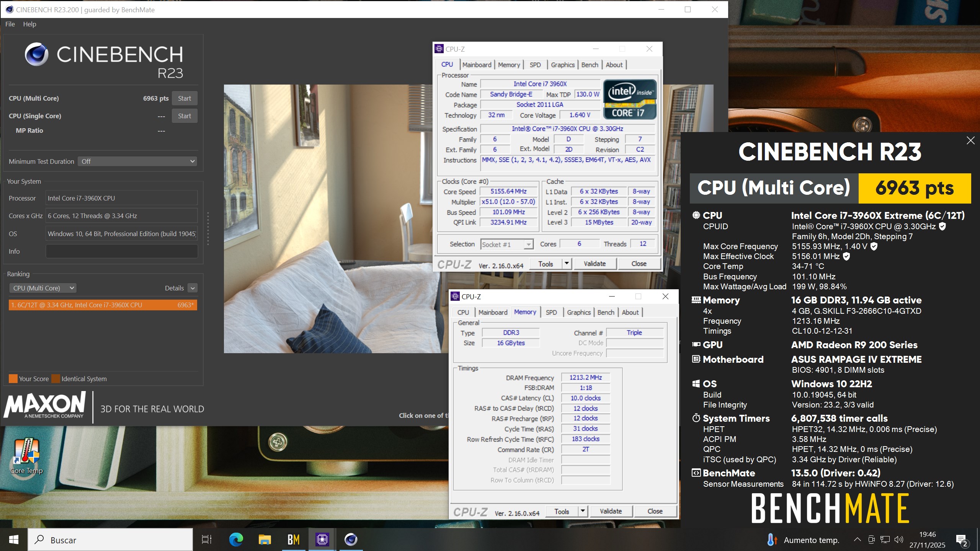Open File Explorer from the taskbar
Image resolution: width=980 pixels, height=551 pixels.
coord(265,540)
